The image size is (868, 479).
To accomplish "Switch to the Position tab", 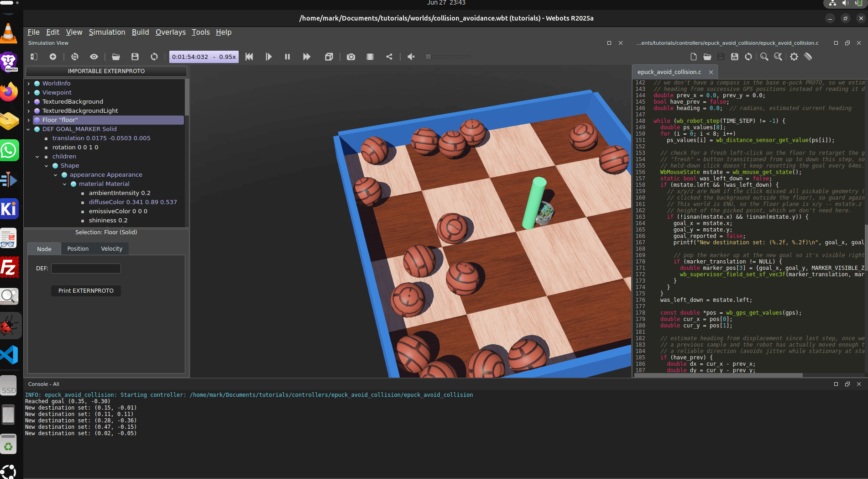I will 78,249.
